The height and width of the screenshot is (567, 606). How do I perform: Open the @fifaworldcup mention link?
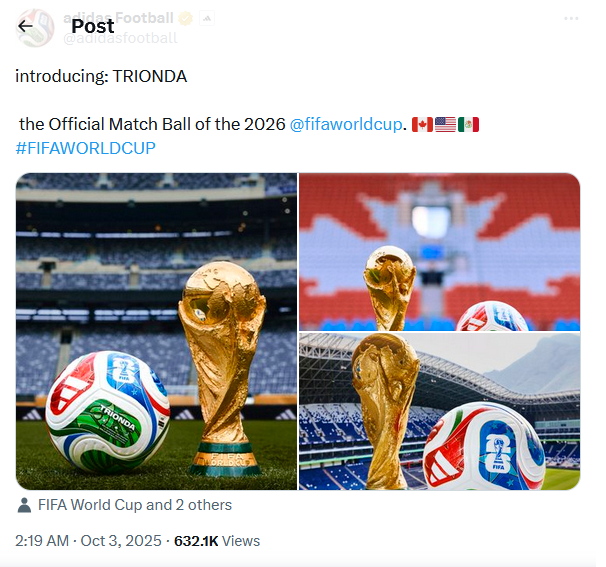[346, 125]
